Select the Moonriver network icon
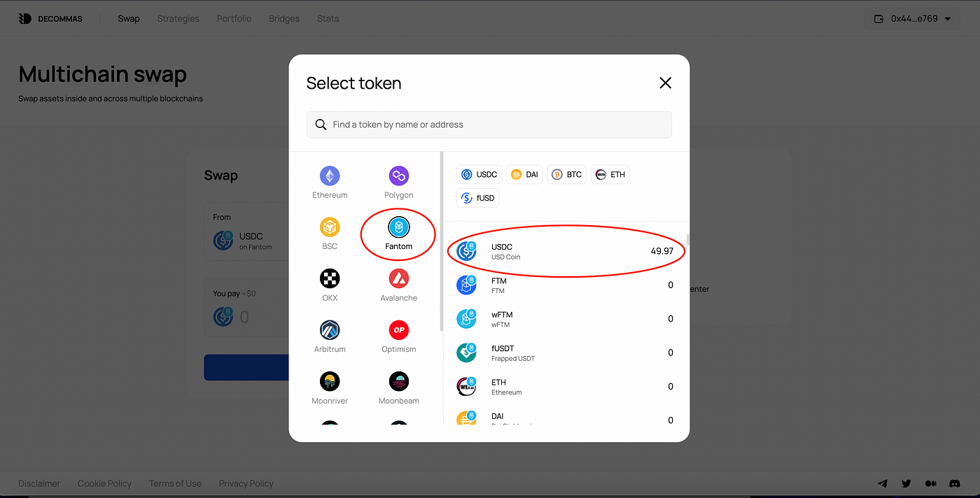 (330, 382)
